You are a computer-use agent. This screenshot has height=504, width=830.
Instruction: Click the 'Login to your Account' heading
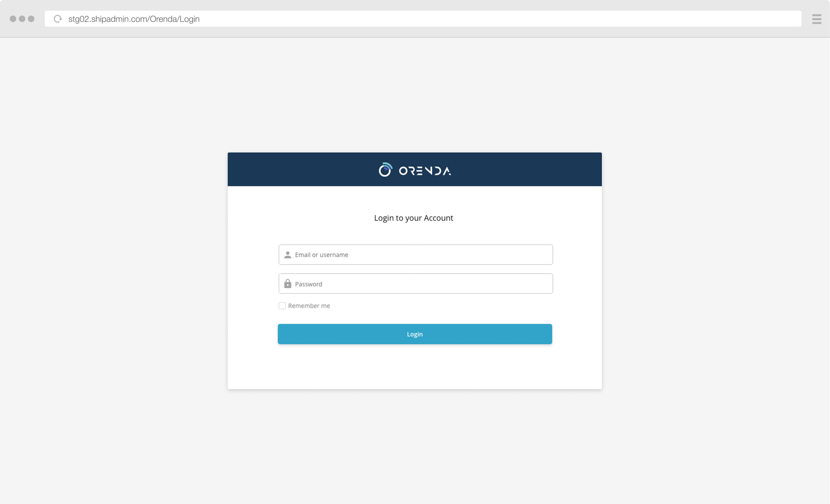(x=414, y=218)
